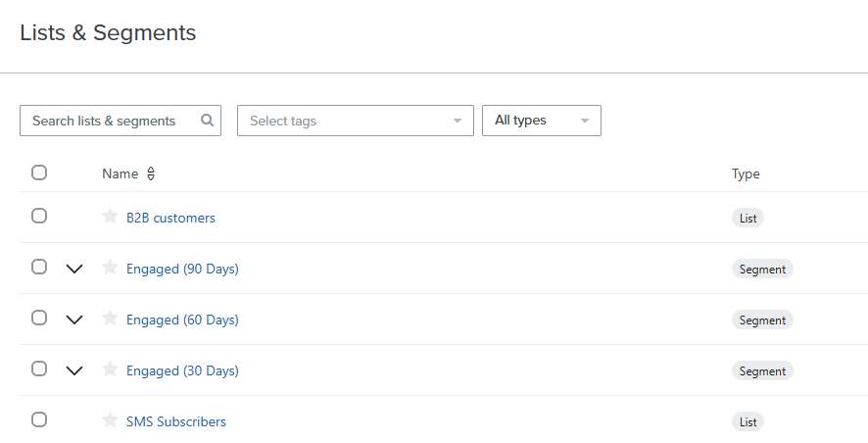Screen dimensions: 868x443
Task: Open the Engaged (30 Days) segment
Action: coord(182,371)
